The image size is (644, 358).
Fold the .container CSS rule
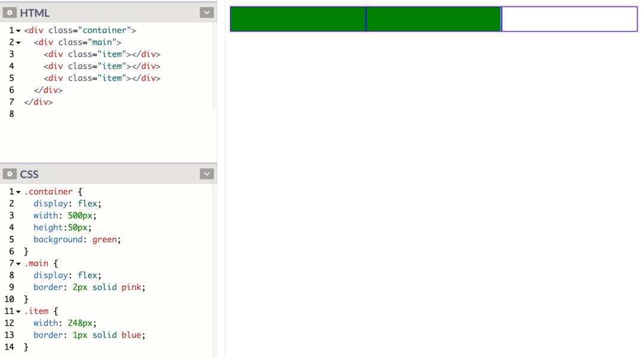tap(18, 192)
